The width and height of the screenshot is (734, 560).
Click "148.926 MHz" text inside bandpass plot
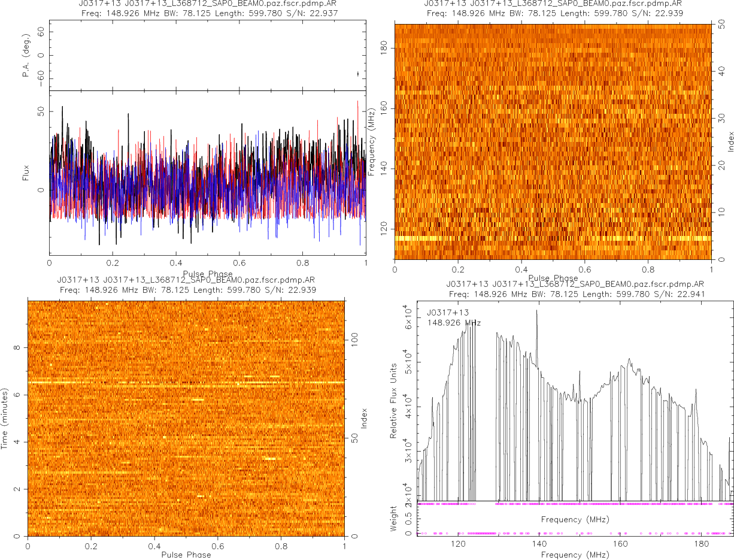pyautogui.click(x=454, y=323)
